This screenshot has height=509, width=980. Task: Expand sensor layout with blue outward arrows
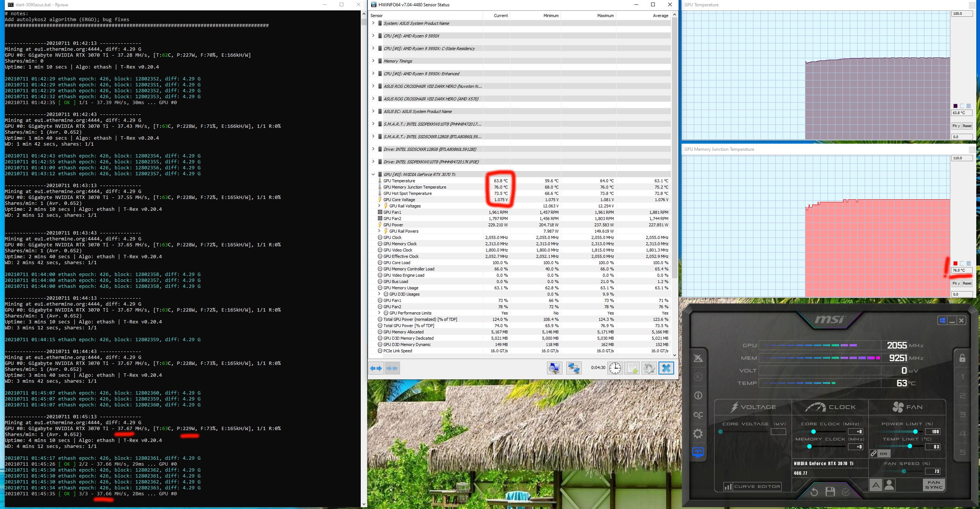[x=376, y=368]
